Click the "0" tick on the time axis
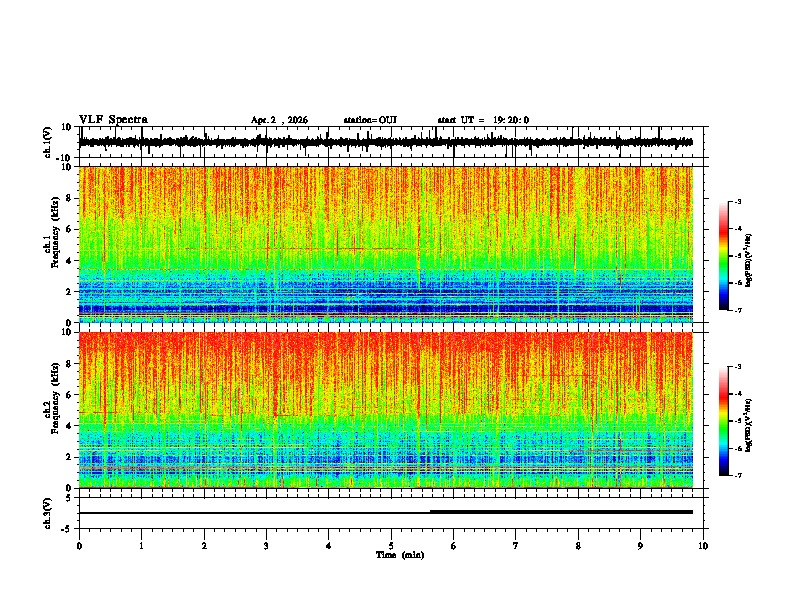Viewport: 792px width, 612px height. click(79, 546)
